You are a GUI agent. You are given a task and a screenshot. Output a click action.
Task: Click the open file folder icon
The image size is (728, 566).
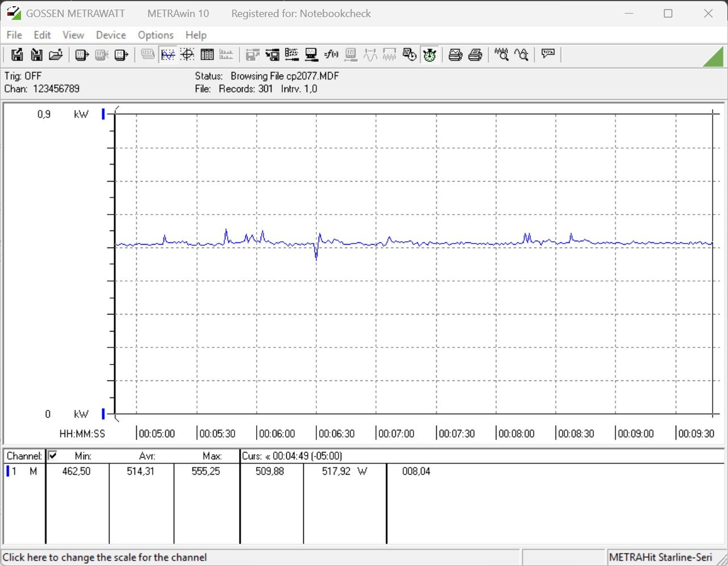56,55
